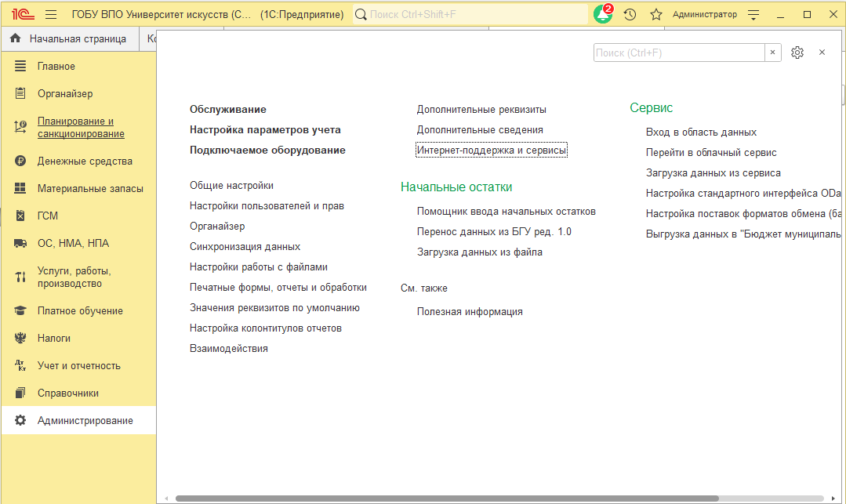The image size is (846, 504).
Task: Open the Платное обучение section
Action: pos(80,311)
